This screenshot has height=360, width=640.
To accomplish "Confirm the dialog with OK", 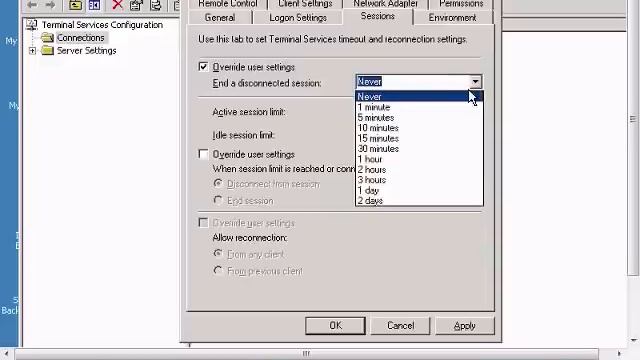I will [335, 325].
